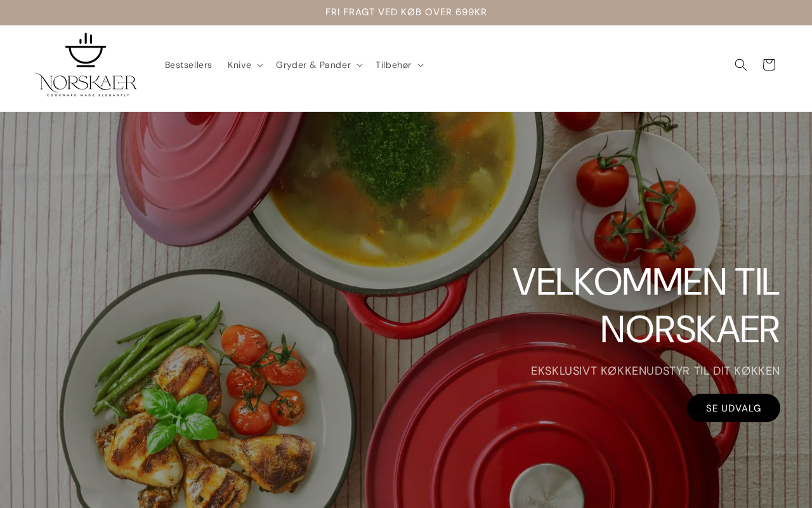Open the Bestsellers menu item
The height and width of the screenshot is (508, 812).
point(188,65)
